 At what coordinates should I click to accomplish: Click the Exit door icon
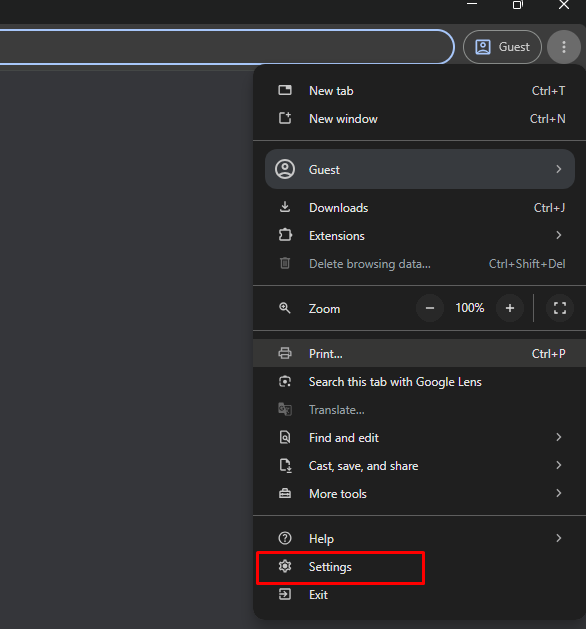tap(285, 594)
